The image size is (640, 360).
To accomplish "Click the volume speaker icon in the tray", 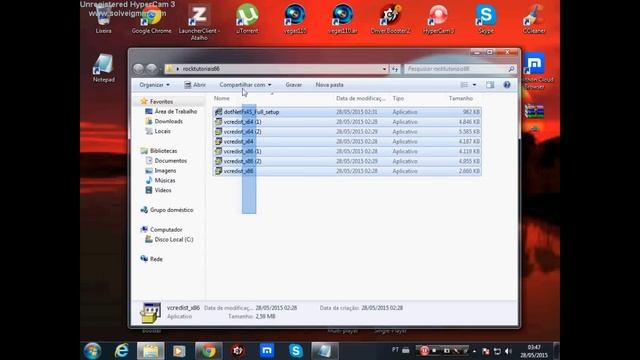I will pos(508,351).
